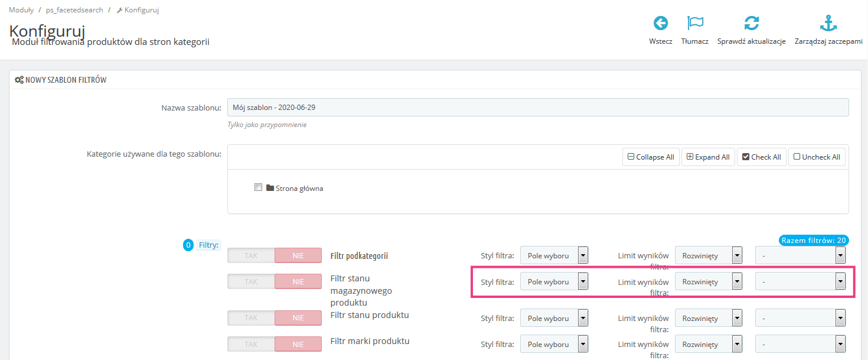The width and height of the screenshot is (868, 360).
Task: Click the Wstecz back arrow icon
Action: coord(660,24)
